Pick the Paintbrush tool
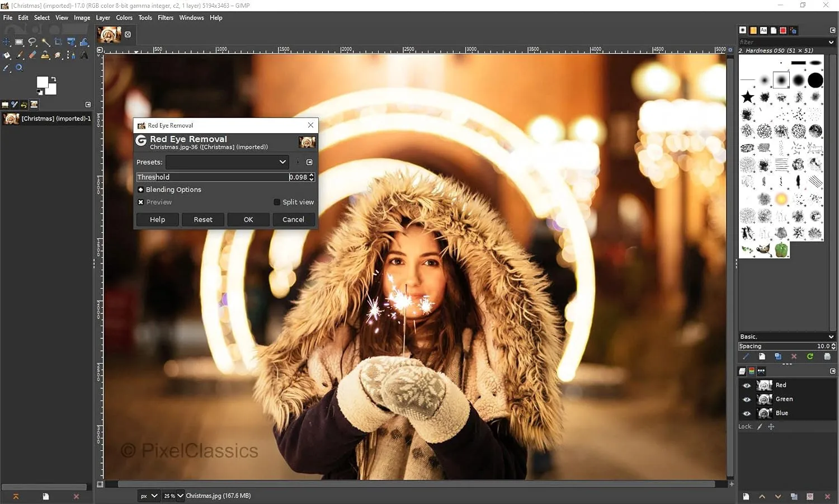This screenshot has height=504, width=839. (x=20, y=55)
